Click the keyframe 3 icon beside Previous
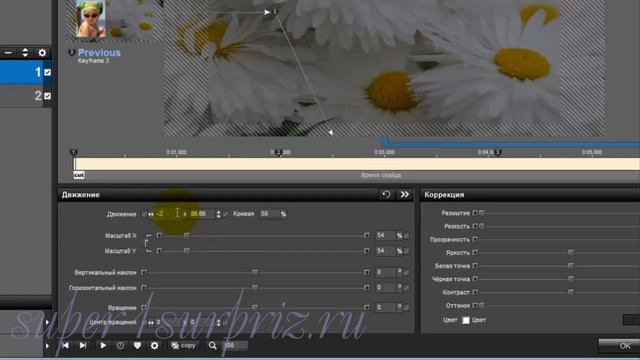Image resolution: width=640 pixels, height=360 pixels. [x=71, y=52]
